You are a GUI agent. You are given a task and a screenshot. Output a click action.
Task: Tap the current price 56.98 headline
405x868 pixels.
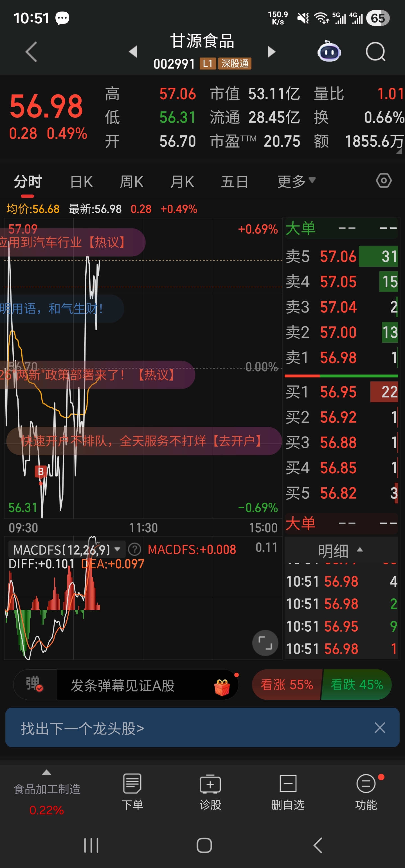(x=46, y=106)
